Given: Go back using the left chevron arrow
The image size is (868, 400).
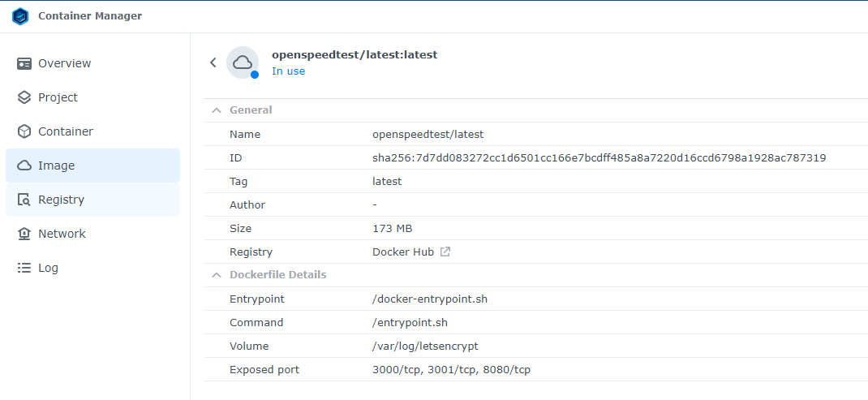Looking at the screenshot, I should (213, 62).
